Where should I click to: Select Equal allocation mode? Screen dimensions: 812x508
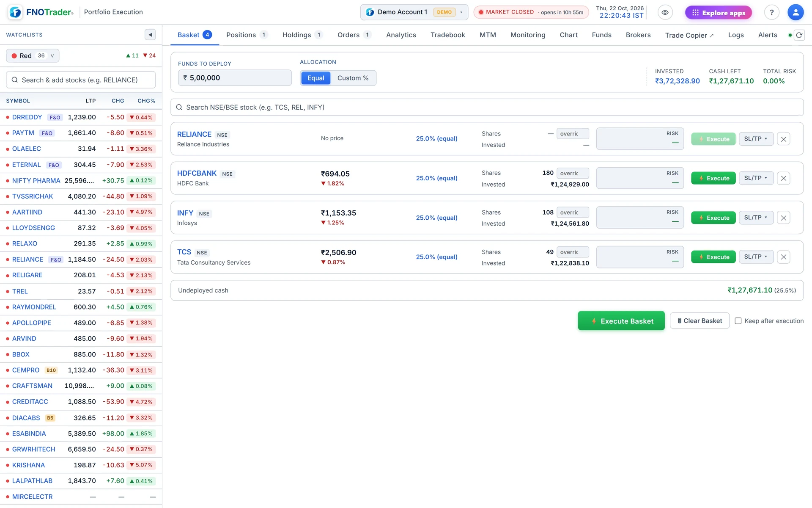pyautogui.click(x=315, y=78)
